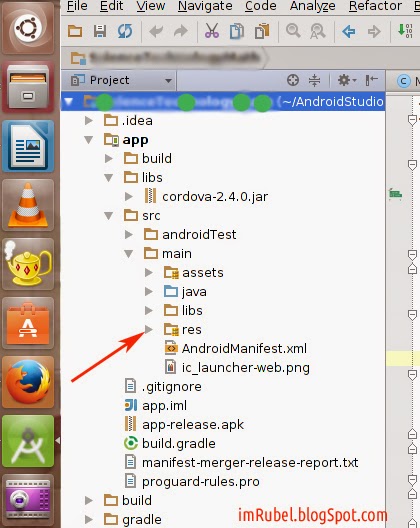Expand the res folder arrow

point(149,329)
